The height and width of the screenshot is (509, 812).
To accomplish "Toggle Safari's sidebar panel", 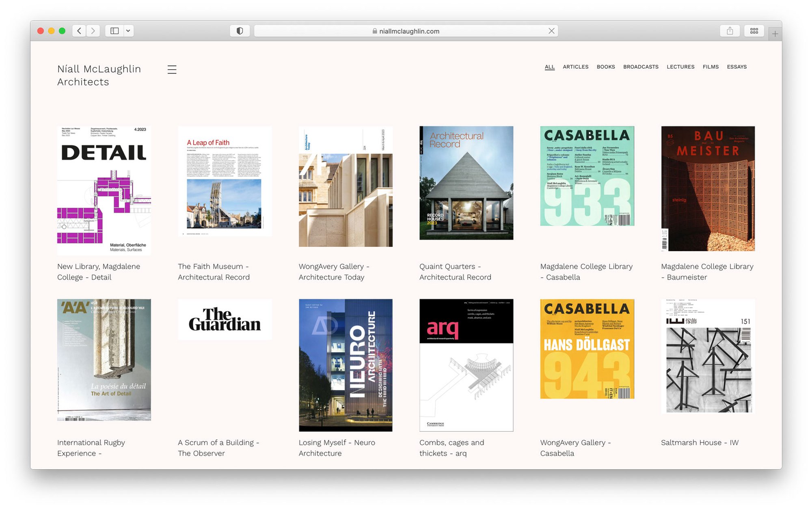I will tap(114, 31).
